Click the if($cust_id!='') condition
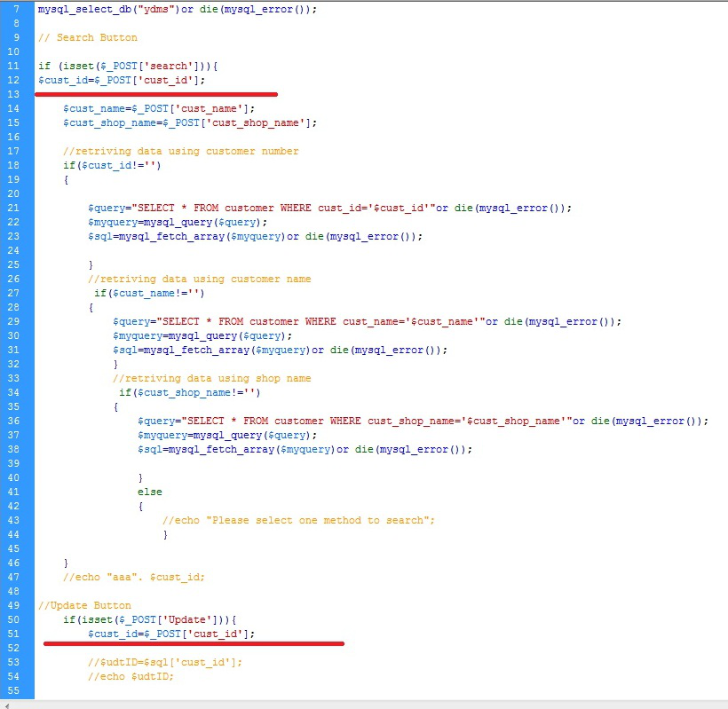Viewport: 728px width, 709px height. 112,166
